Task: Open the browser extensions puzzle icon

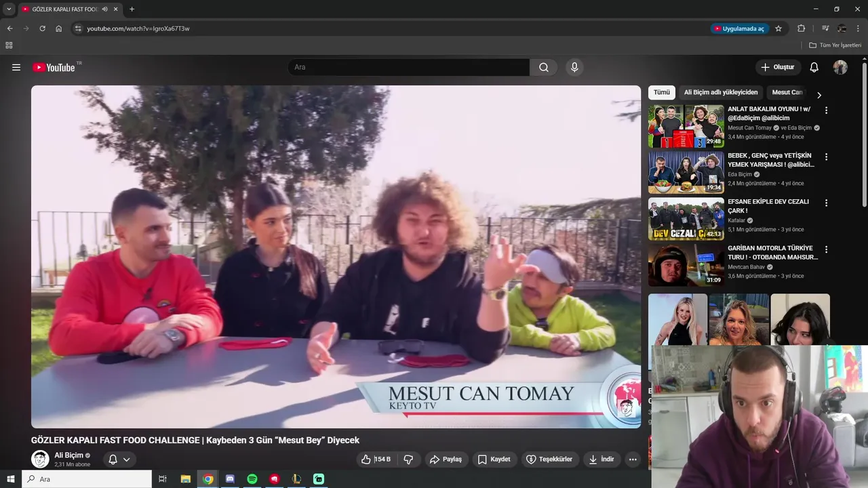Action: [802, 28]
